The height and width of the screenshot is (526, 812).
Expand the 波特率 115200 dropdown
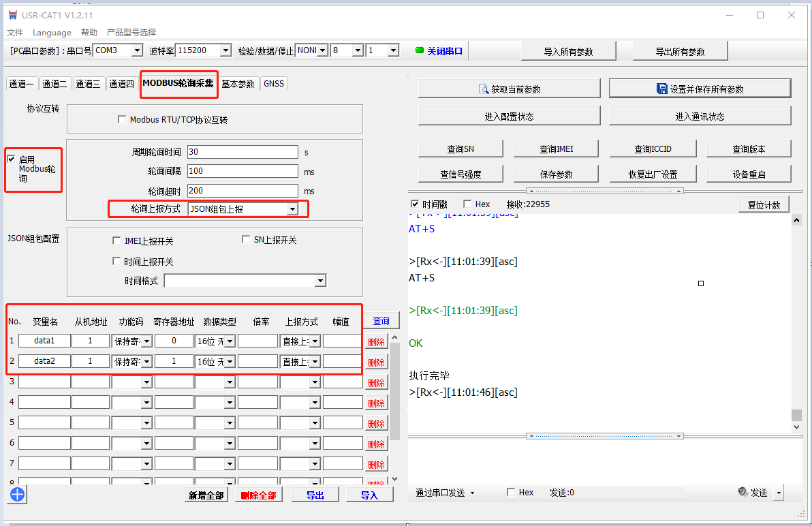(x=225, y=50)
